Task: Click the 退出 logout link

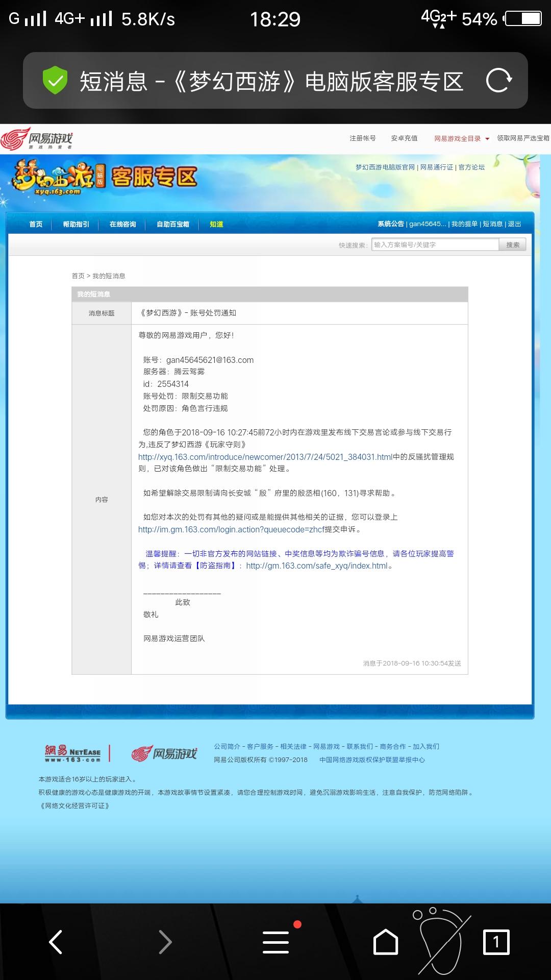Action: pyautogui.click(x=515, y=224)
